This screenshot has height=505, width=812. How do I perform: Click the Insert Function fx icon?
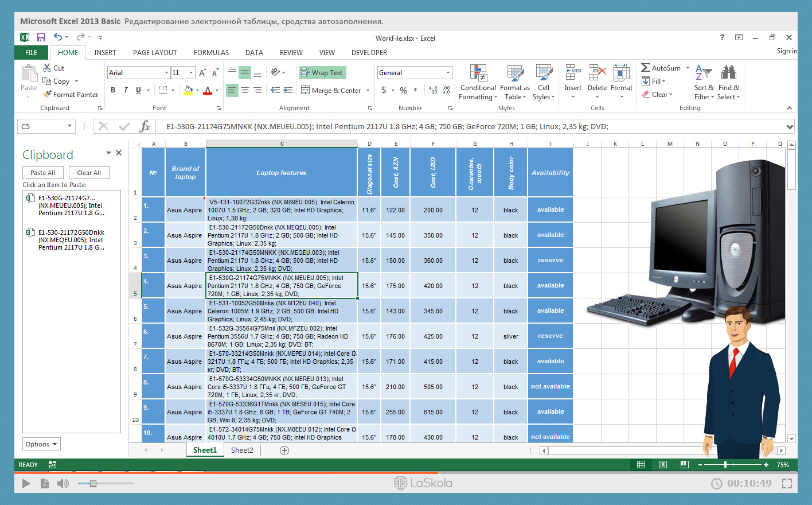145,126
